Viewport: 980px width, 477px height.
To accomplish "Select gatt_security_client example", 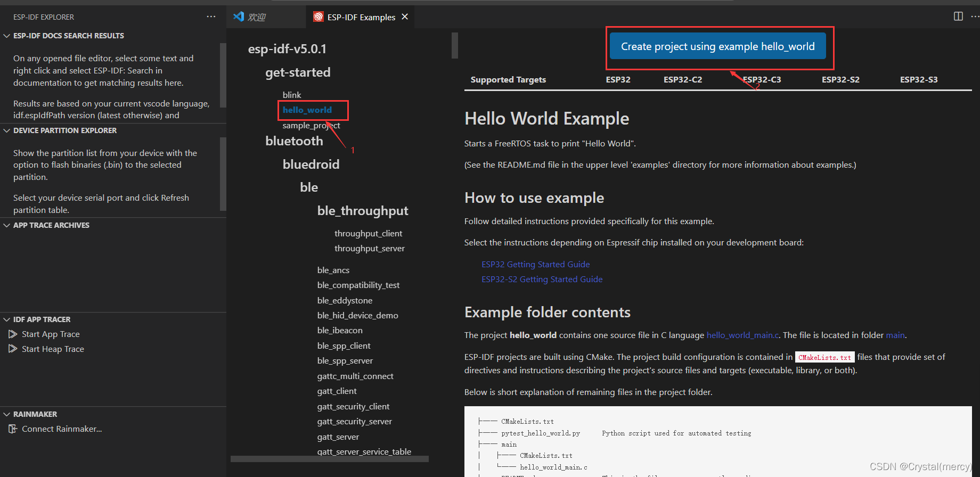I will 353,406.
